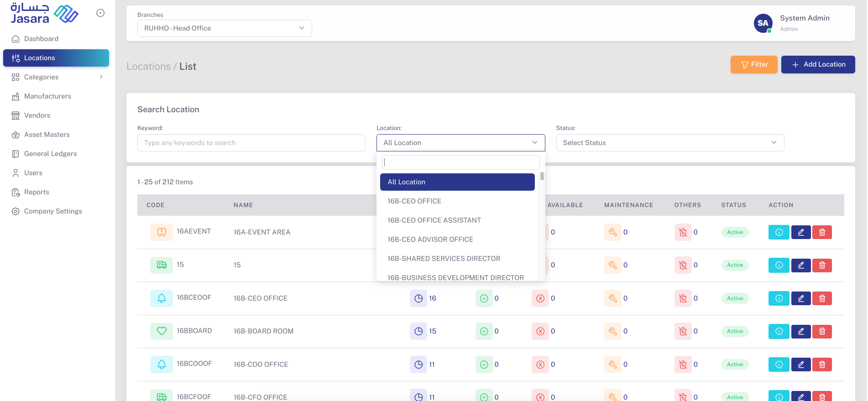Select 16B-CEO OFFICE ASSISTANT from the list
The width and height of the screenshot is (868, 401).
[x=434, y=220]
